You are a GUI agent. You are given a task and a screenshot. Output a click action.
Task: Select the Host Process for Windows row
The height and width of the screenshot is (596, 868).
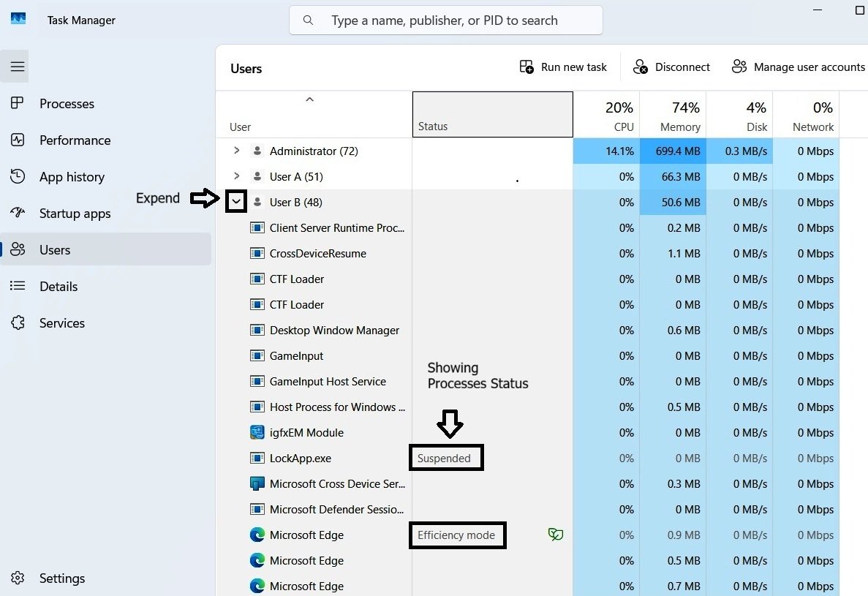click(527, 407)
